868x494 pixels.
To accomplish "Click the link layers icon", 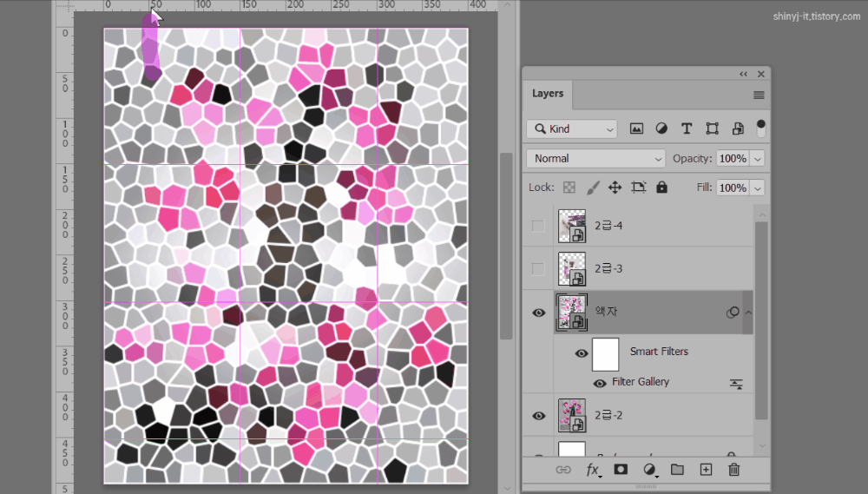I will [x=563, y=470].
